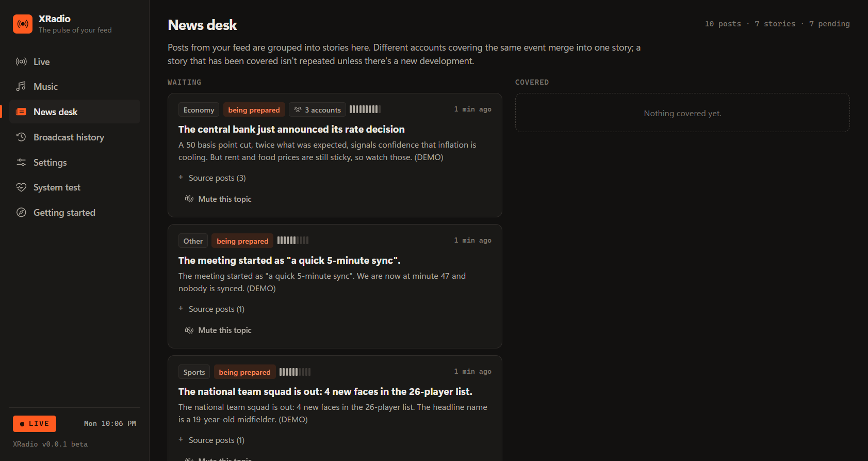Click muted speaker icon on central bank story

[189, 199]
